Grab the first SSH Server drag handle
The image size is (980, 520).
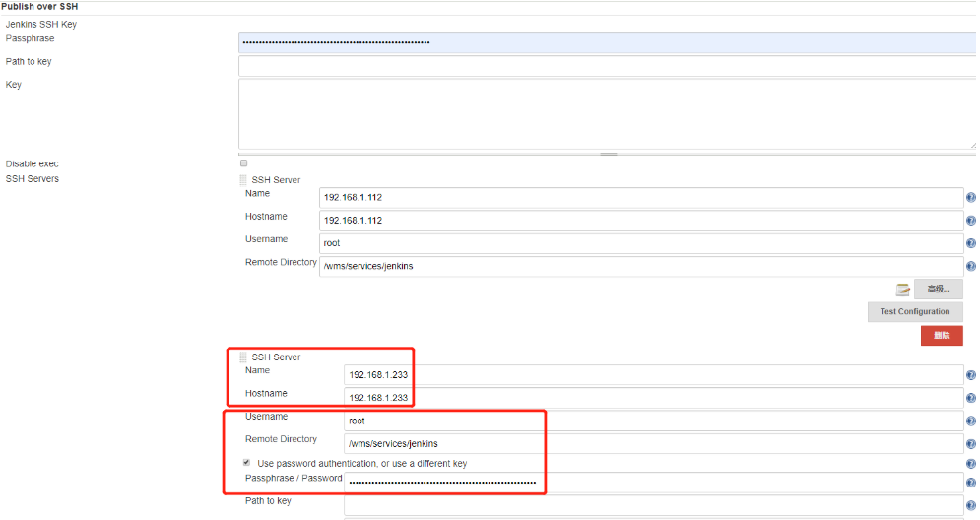tap(243, 180)
